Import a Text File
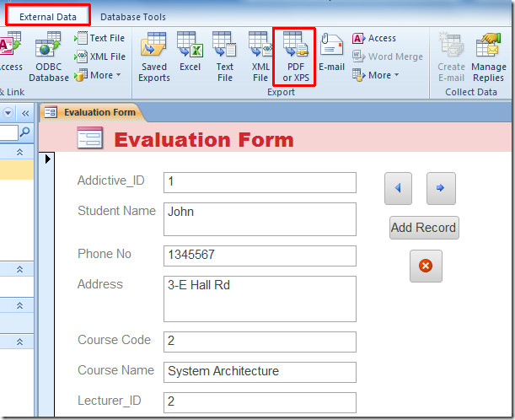The width and height of the screenshot is (515, 420). point(99,38)
